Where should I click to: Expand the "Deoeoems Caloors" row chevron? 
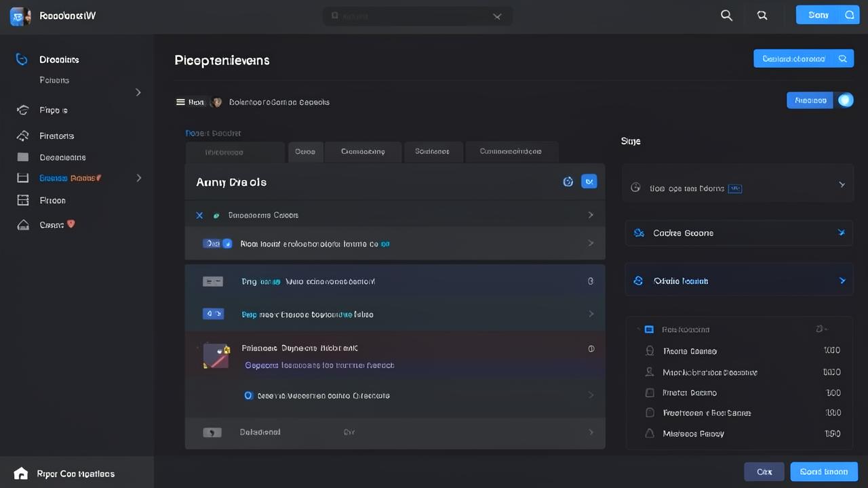pyautogui.click(x=591, y=215)
